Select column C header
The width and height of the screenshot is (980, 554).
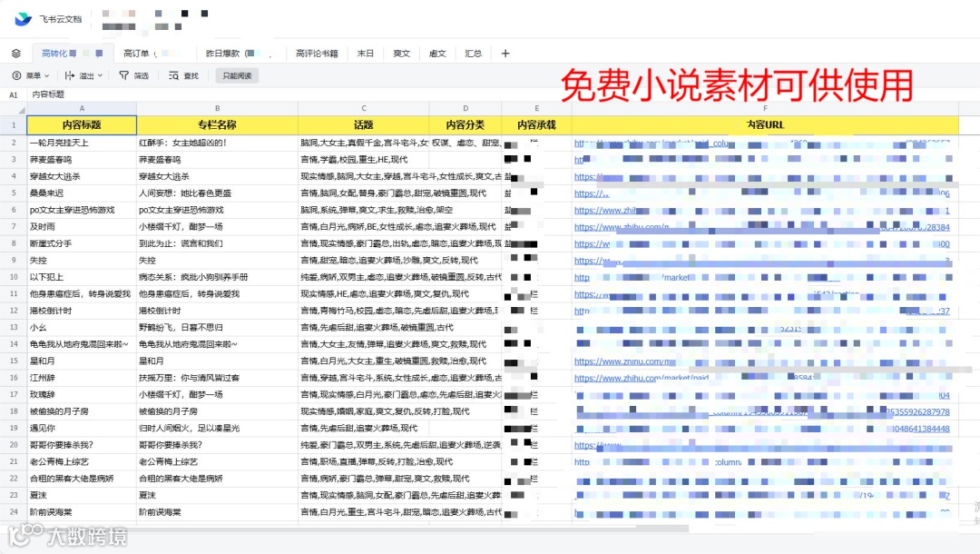[x=364, y=108]
